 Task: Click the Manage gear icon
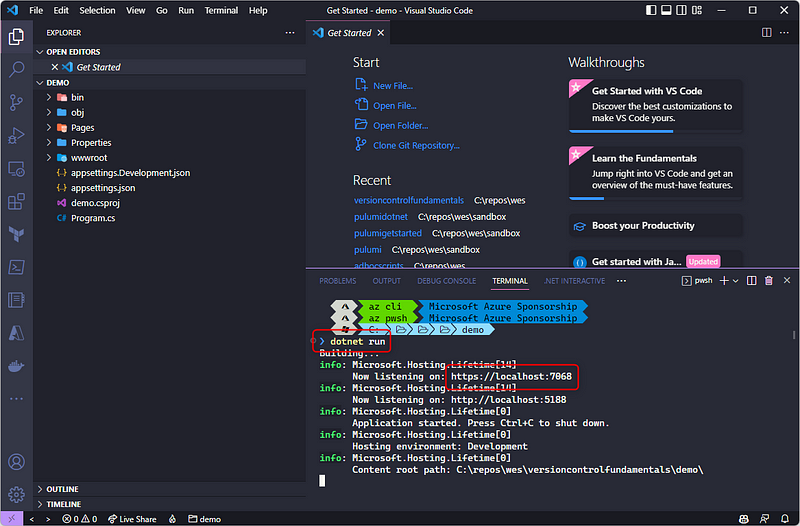tap(16, 494)
